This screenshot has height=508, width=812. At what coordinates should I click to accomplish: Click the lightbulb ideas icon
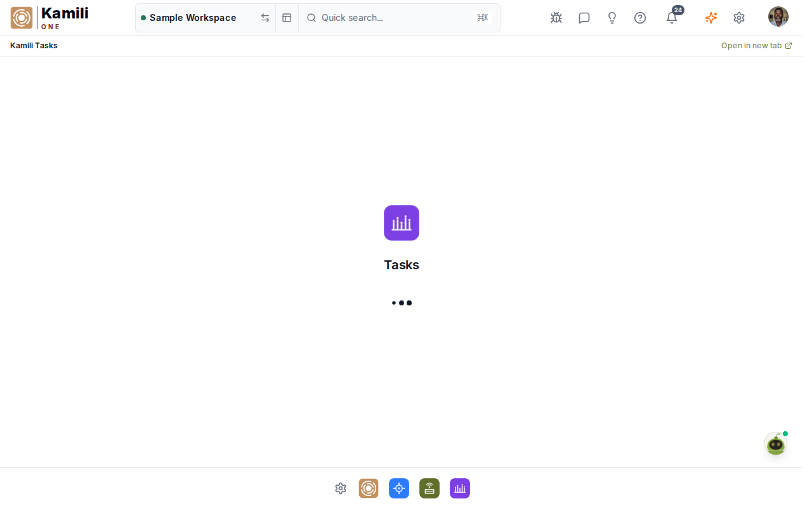[612, 18]
